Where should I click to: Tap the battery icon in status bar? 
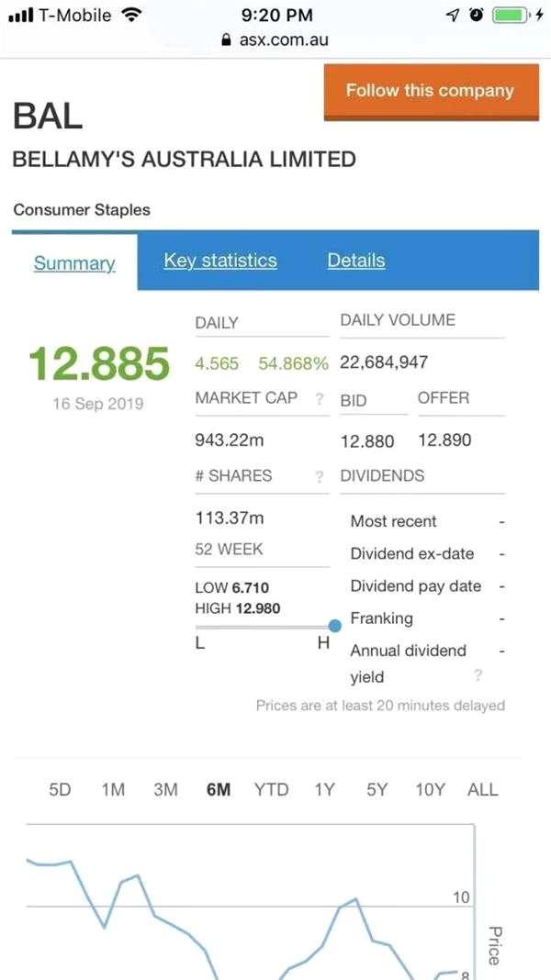509,15
